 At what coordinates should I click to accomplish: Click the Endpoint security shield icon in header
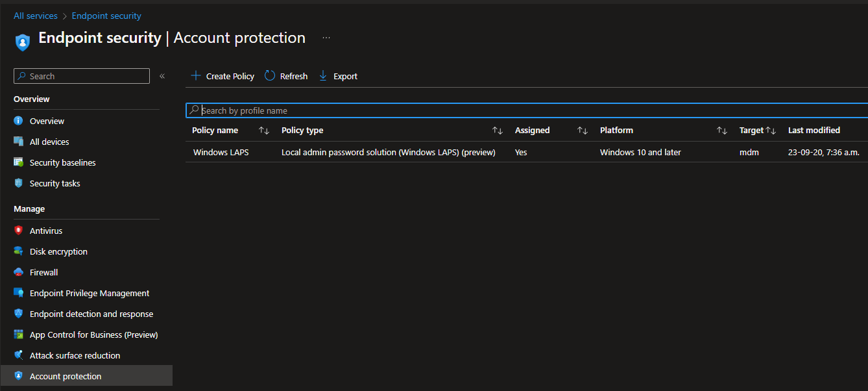pos(23,42)
